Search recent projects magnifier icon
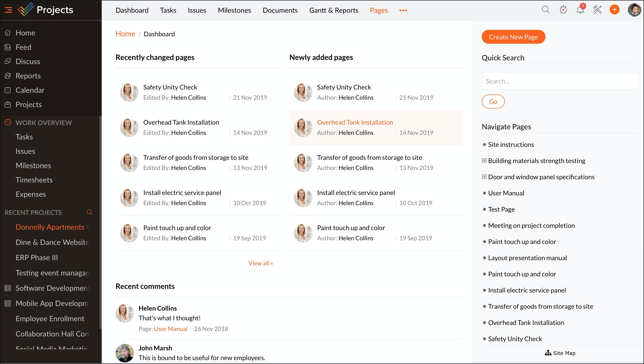The width and height of the screenshot is (644, 364). click(x=89, y=212)
